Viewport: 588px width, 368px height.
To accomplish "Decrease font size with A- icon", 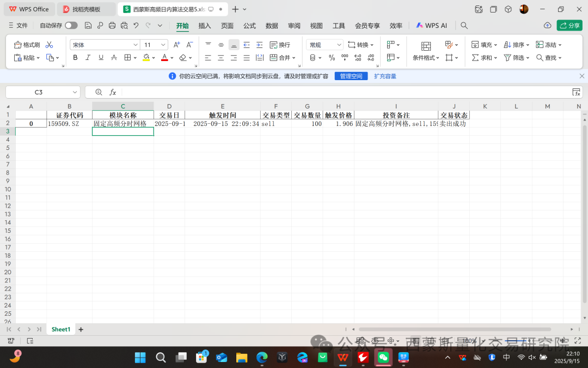I will click(190, 45).
